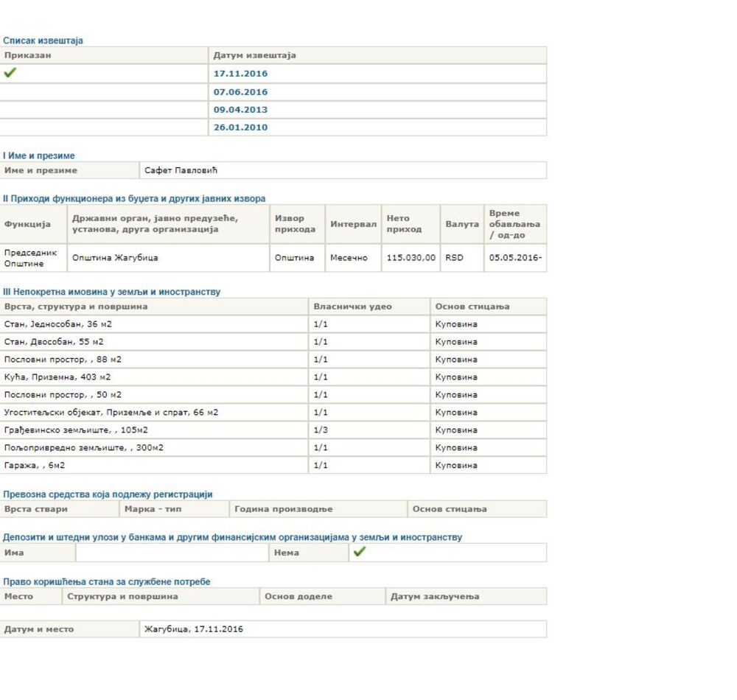
Task: Click the net income value 115.030,00
Action: 411,258
